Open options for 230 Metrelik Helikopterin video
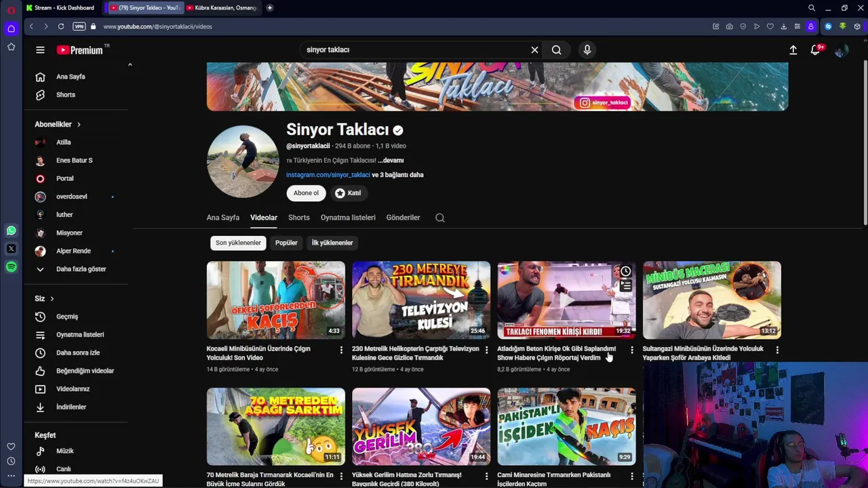 click(486, 350)
